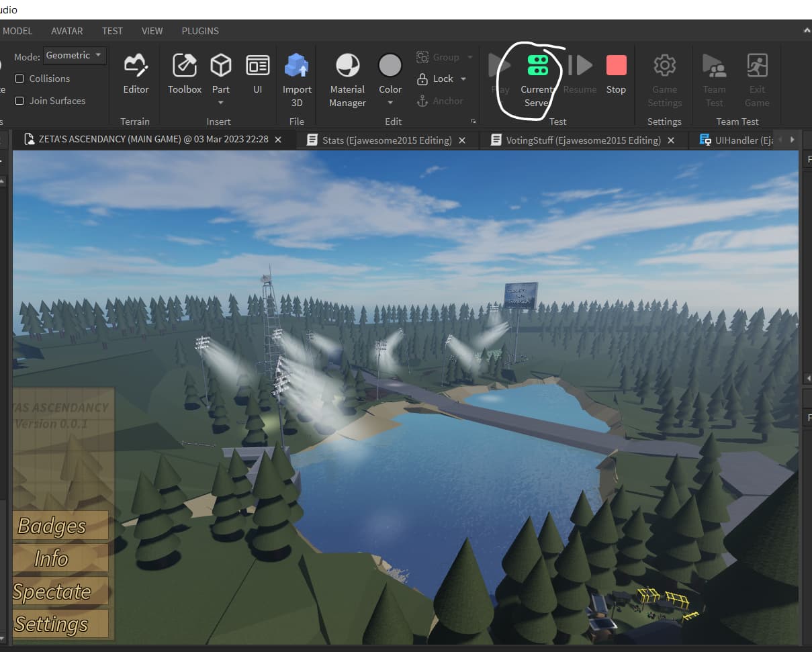This screenshot has width=812, height=652.
Task: Expand the Part dropdown arrow
Action: [x=221, y=103]
